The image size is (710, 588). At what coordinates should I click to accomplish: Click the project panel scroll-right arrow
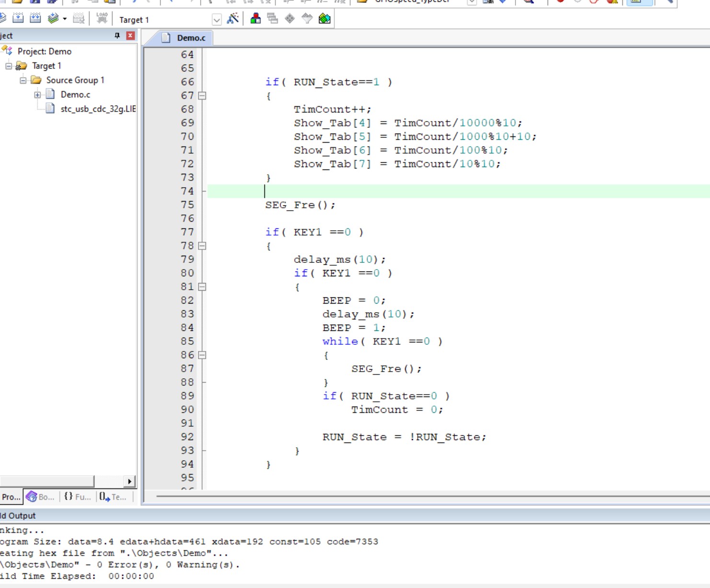129,481
